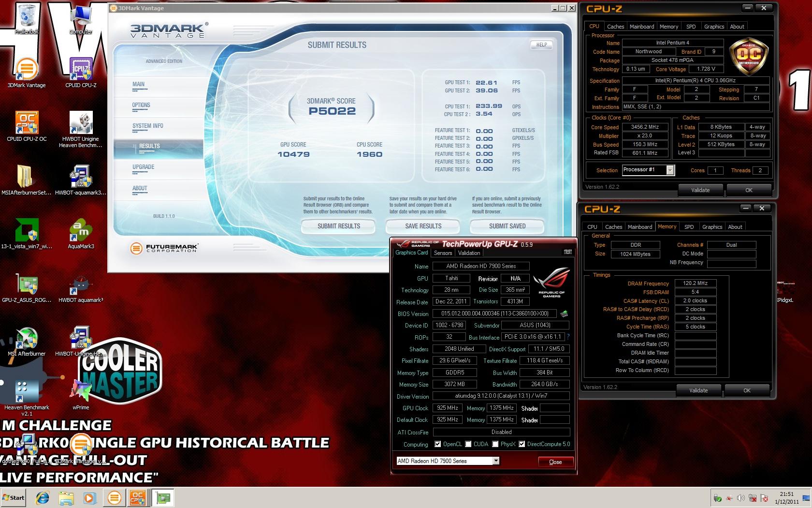812x508 pixels.
Task: Click the SAVE RESULTS button
Action: [x=423, y=226]
